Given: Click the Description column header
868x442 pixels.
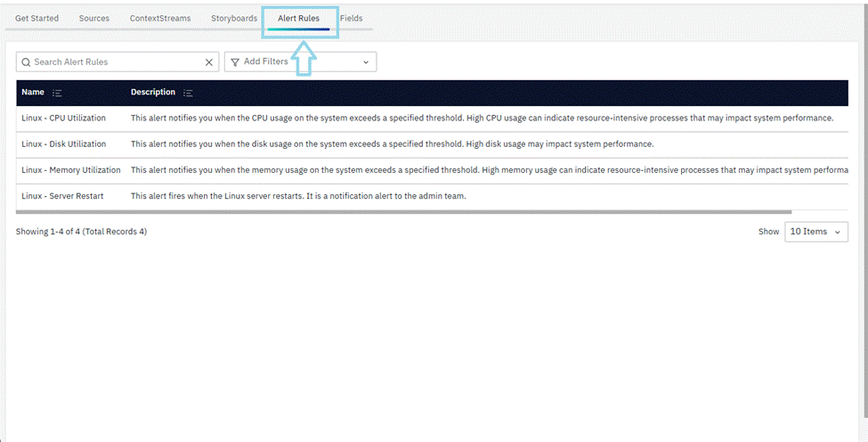Looking at the screenshot, I should point(153,93).
